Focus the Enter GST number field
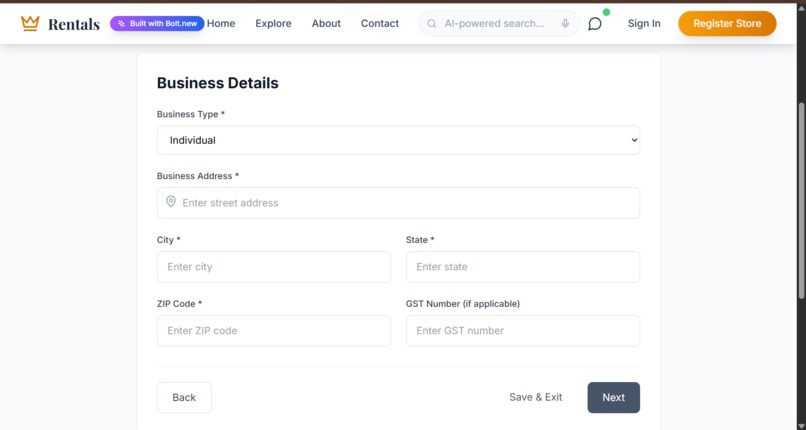 point(523,330)
